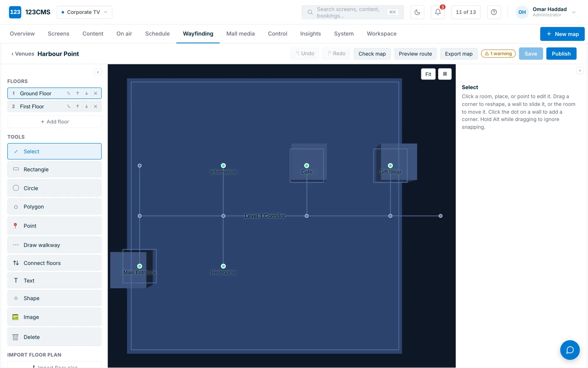Remove First Floor with X icon
The width and height of the screenshot is (588, 368).
(96, 106)
